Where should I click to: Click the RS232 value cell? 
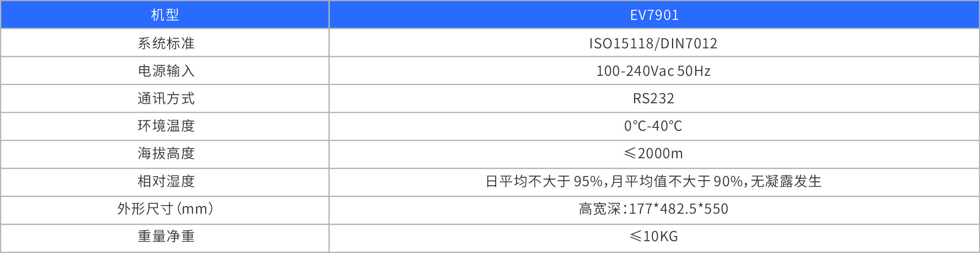pyautogui.click(x=653, y=98)
